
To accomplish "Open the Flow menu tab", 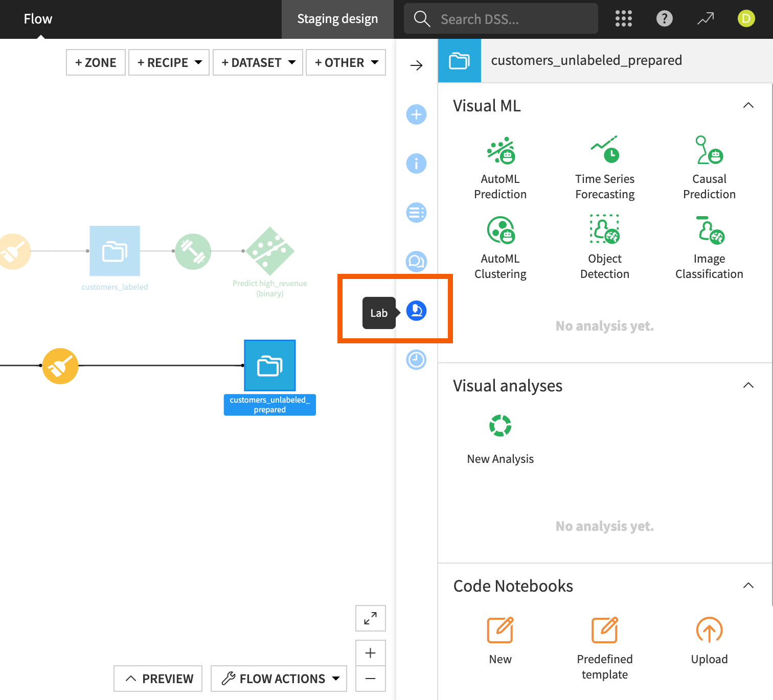I will [x=38, y=19].
